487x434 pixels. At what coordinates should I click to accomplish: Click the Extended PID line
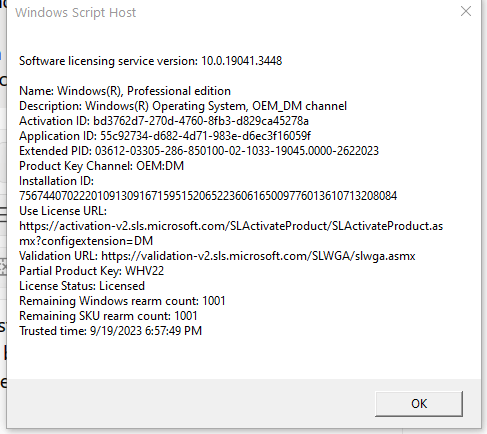point(199,151)
